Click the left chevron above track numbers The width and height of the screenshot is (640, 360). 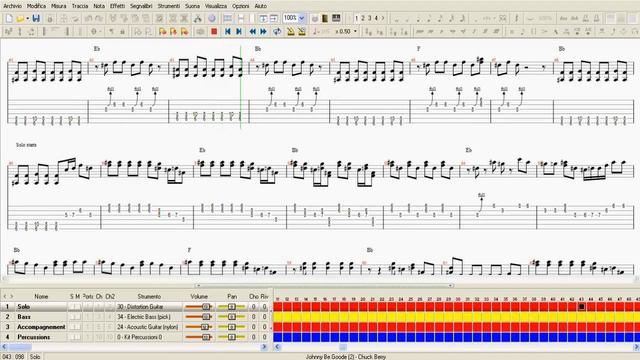pos(5,296)
